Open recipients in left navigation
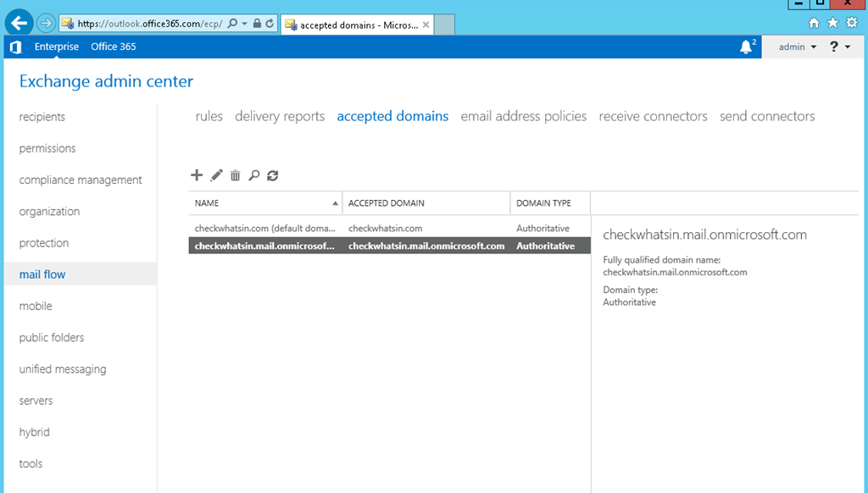This screenshot has width=868, height=493. click(42, 117)
